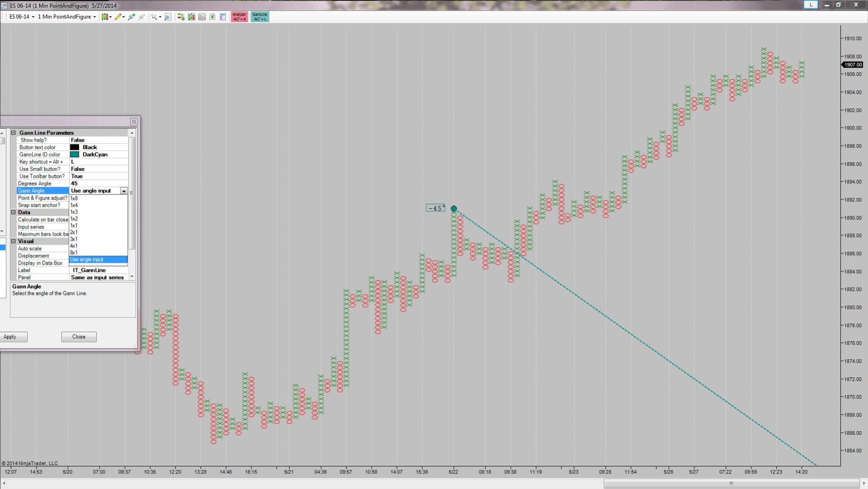This screenshot has width=868, height=489.
Task: Open the ES 06-14 instrument dropdown
Action: (22, 17)
